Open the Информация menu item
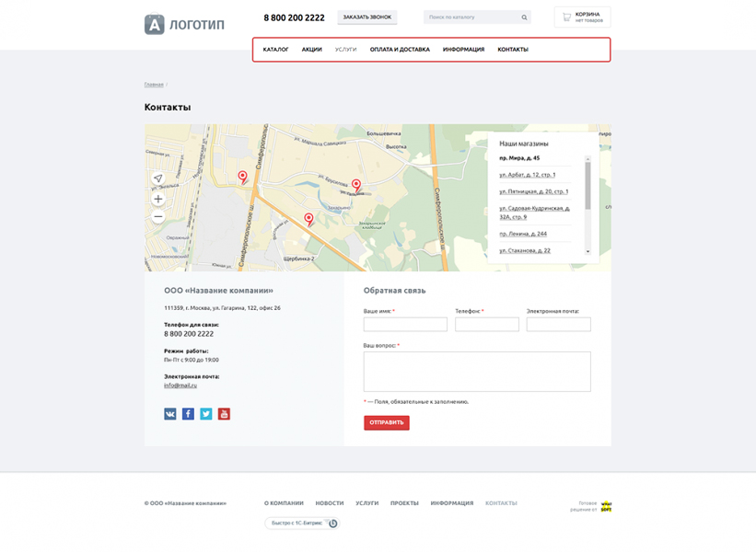 click(463, 50)
